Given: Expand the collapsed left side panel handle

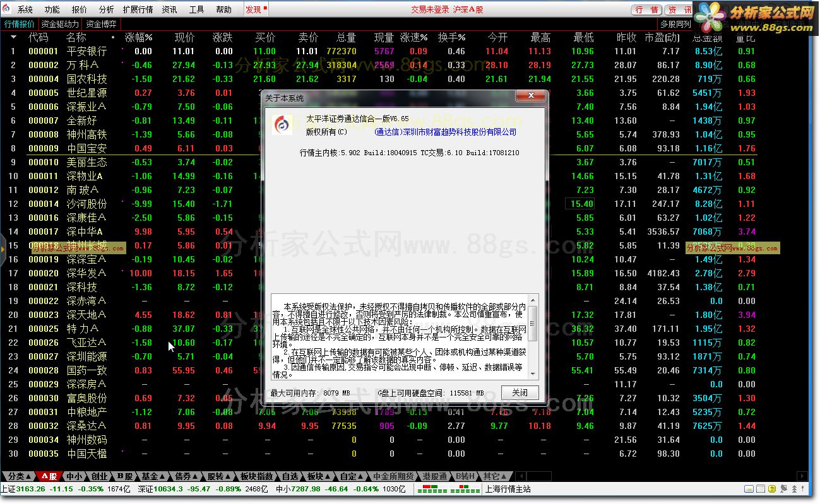Looking at the screenshot, I should (3, 249).
